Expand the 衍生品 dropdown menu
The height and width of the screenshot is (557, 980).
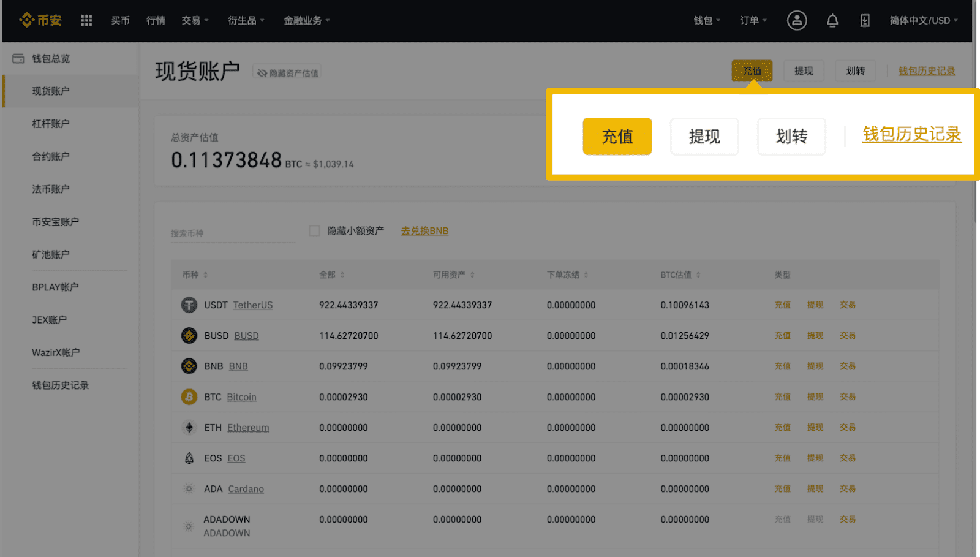(246, 20)
